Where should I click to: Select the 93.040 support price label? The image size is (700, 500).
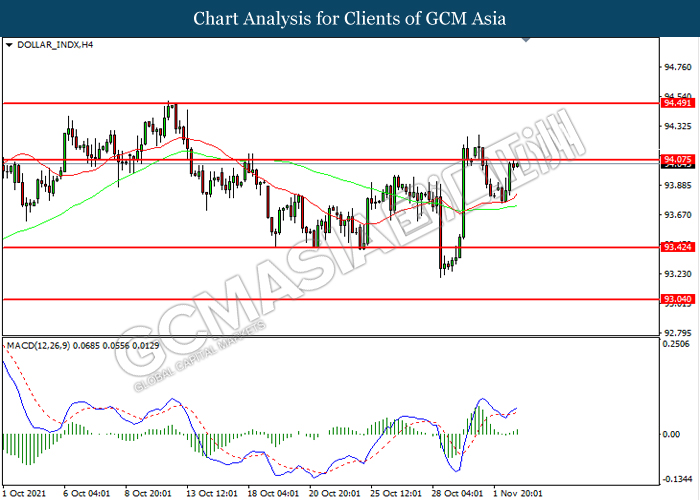click(678, 299)
